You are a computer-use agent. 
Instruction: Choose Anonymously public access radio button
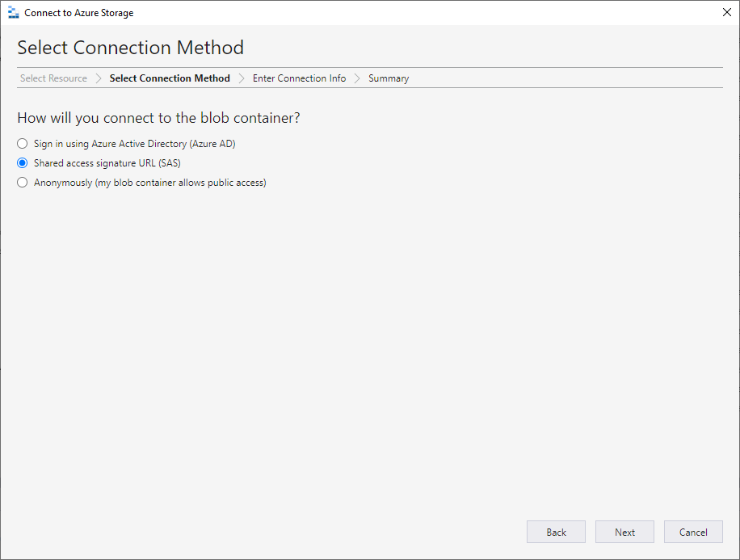point(22,183)
